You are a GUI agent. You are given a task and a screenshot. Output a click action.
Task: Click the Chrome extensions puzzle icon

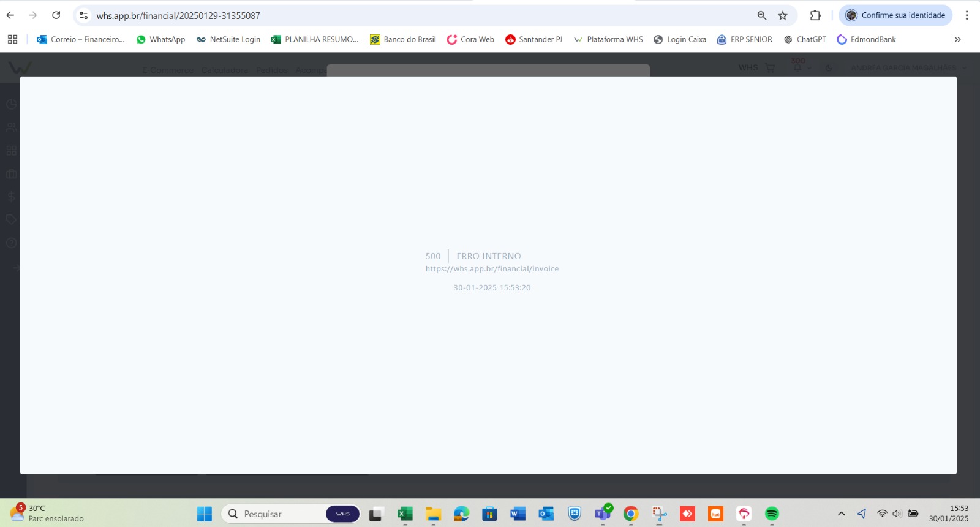click(x=815, y=15)
